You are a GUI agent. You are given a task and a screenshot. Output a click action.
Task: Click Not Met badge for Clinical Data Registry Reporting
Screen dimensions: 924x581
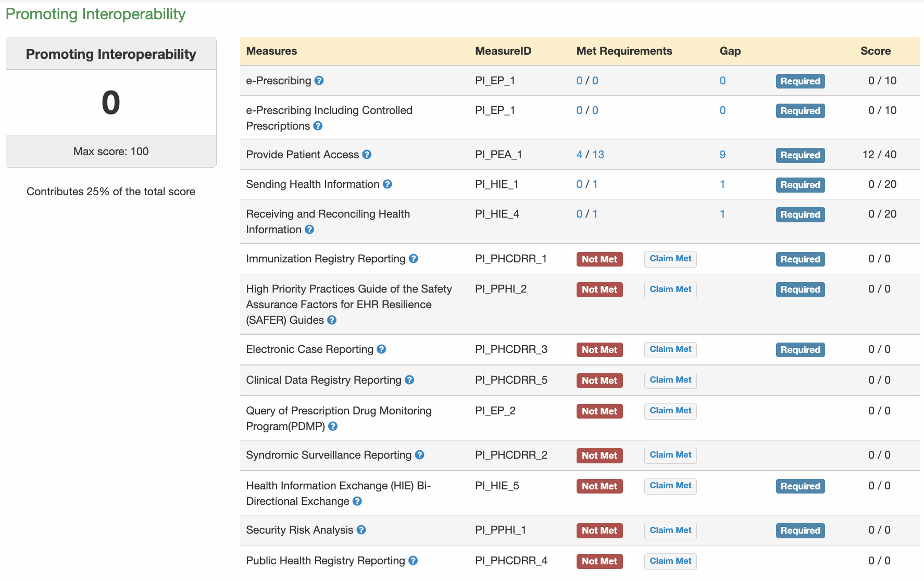click(600, 381)
